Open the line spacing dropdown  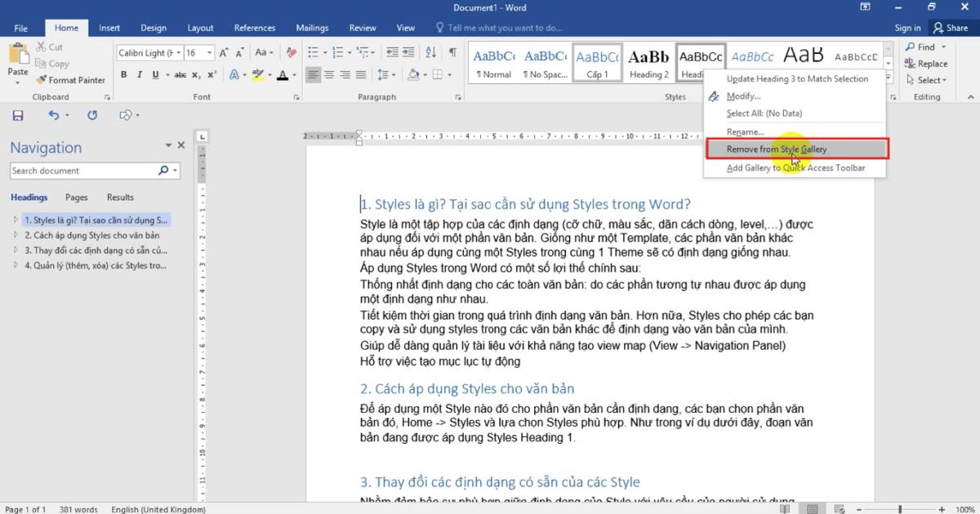(388, 74)
